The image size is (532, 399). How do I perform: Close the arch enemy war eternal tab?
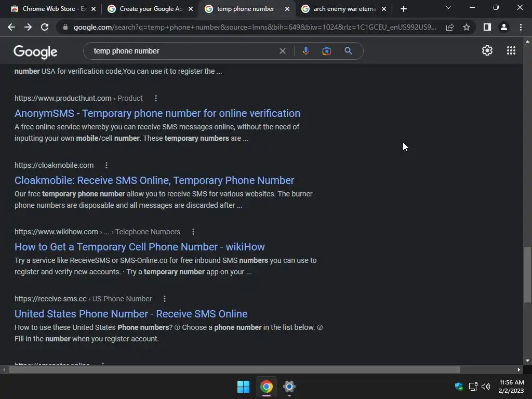coord(384,9)
